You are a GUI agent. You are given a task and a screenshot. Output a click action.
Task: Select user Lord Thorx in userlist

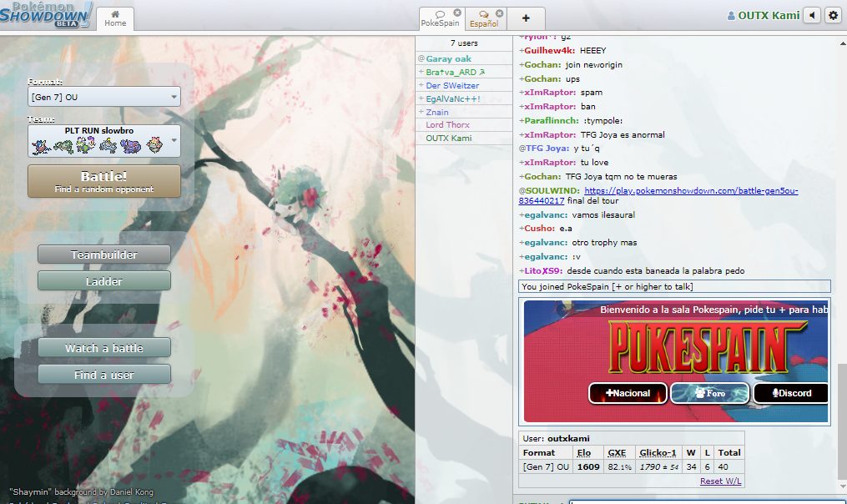pos(464,125)
